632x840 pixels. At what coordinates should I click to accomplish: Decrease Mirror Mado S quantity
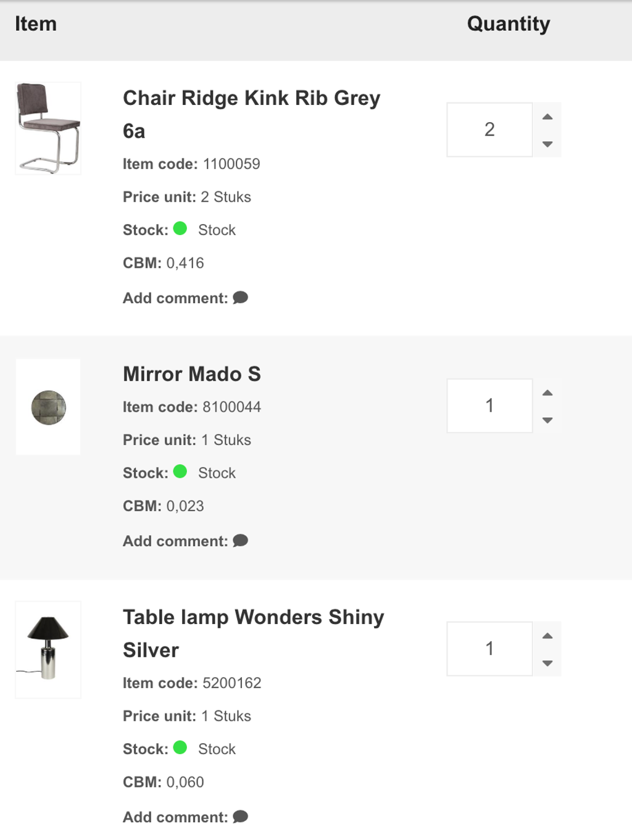click(547, 420)
